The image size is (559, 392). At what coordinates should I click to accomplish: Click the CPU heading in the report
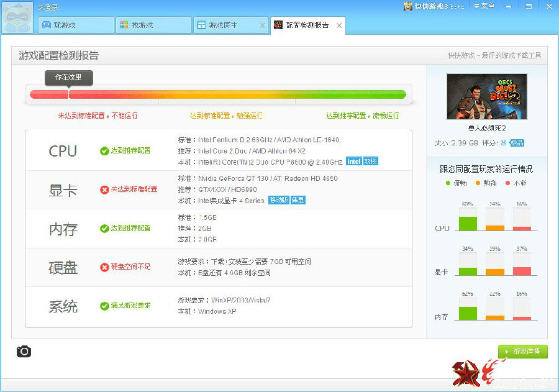63,151
